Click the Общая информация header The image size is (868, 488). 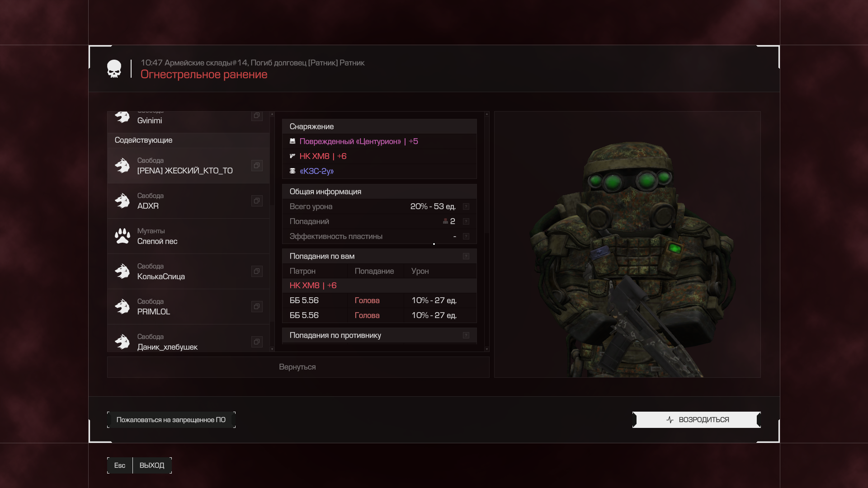point(379,192)
